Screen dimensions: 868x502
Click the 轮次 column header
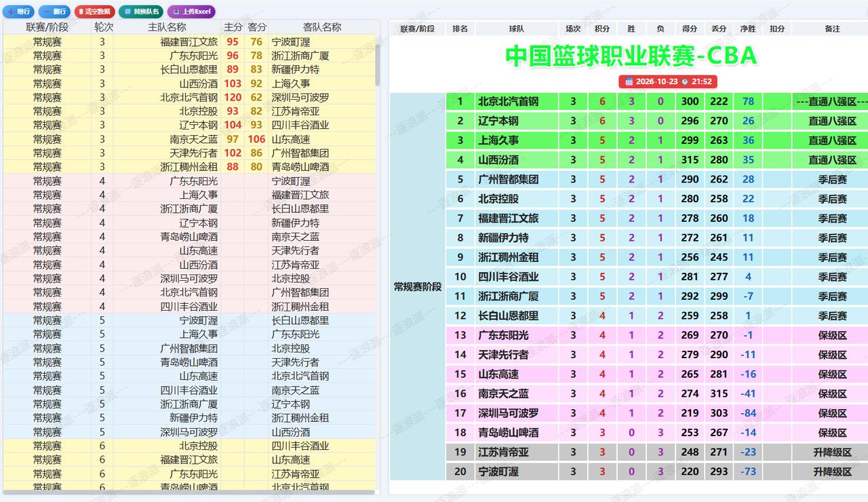(x=103, y=27)
